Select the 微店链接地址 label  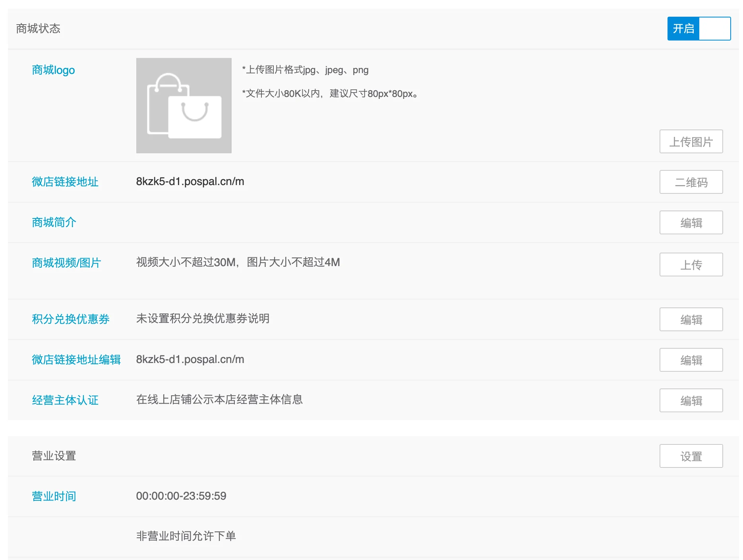65,182
